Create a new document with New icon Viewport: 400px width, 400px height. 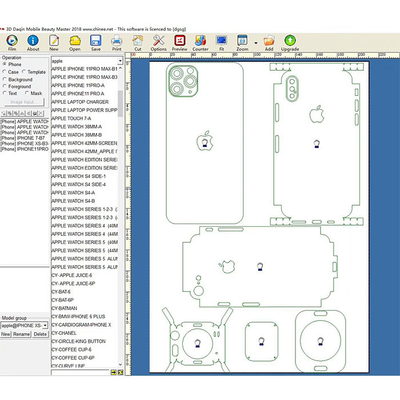[x=54, y=41]
